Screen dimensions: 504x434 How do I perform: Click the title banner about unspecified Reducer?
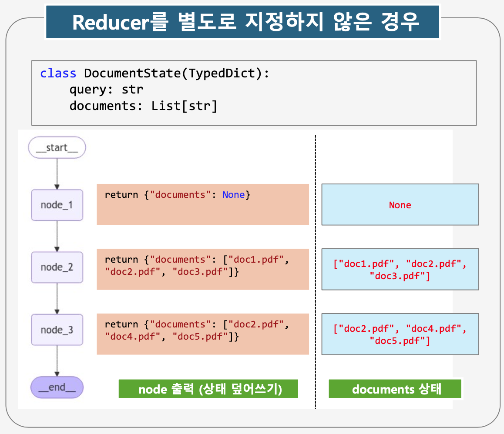tap(242, 22)
